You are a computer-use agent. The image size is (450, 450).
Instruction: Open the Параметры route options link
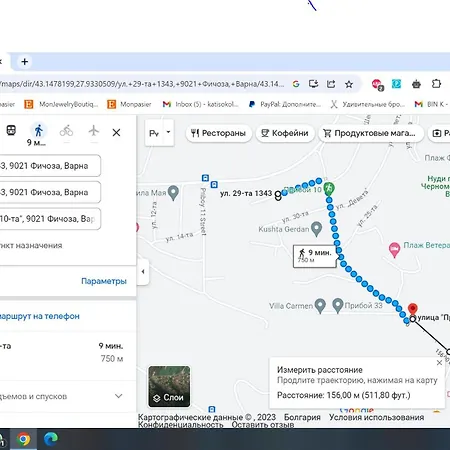[x=104, y=281]
